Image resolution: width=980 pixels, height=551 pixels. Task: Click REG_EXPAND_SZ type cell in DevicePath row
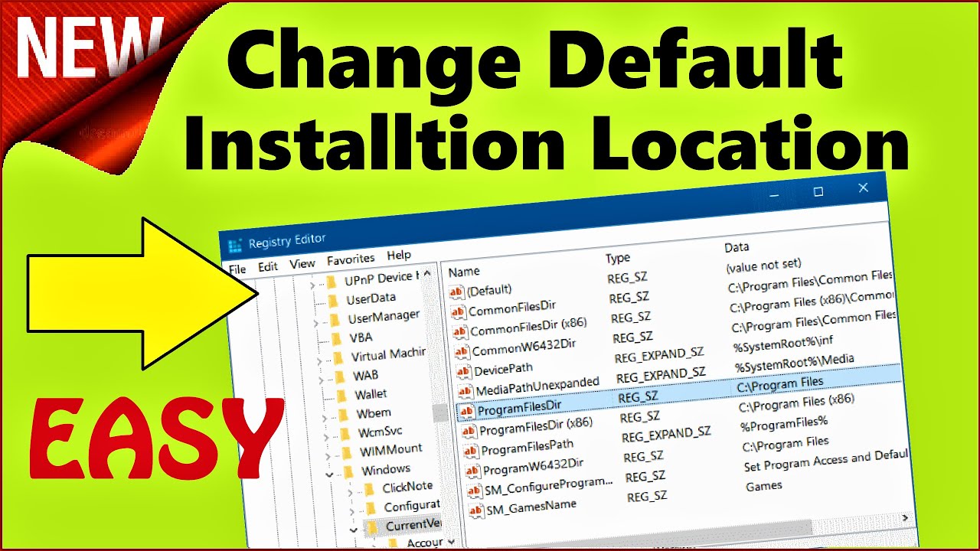click(659, 356)
